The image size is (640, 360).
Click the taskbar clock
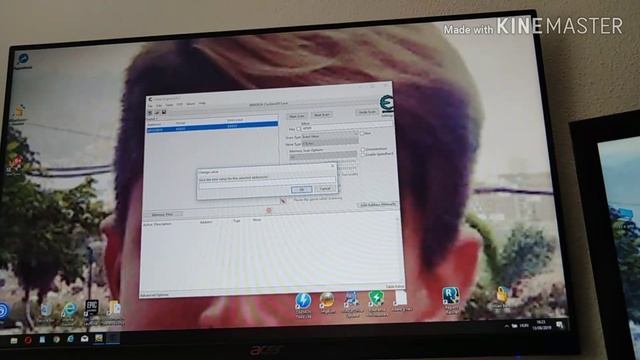542,325
